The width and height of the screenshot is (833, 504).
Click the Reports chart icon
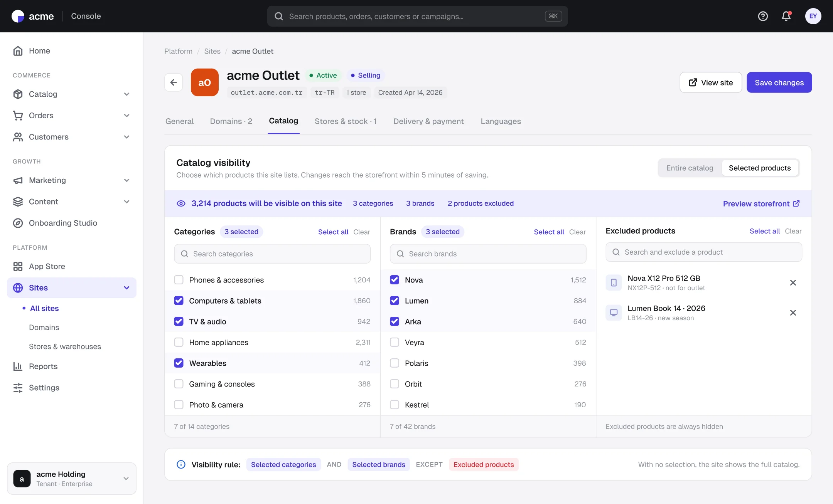pos(18,366)
